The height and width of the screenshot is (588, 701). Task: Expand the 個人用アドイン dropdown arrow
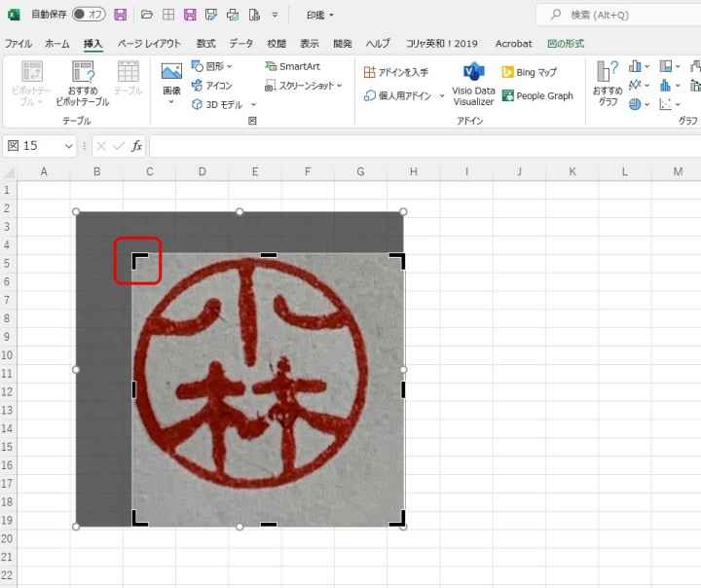point(442,95)
